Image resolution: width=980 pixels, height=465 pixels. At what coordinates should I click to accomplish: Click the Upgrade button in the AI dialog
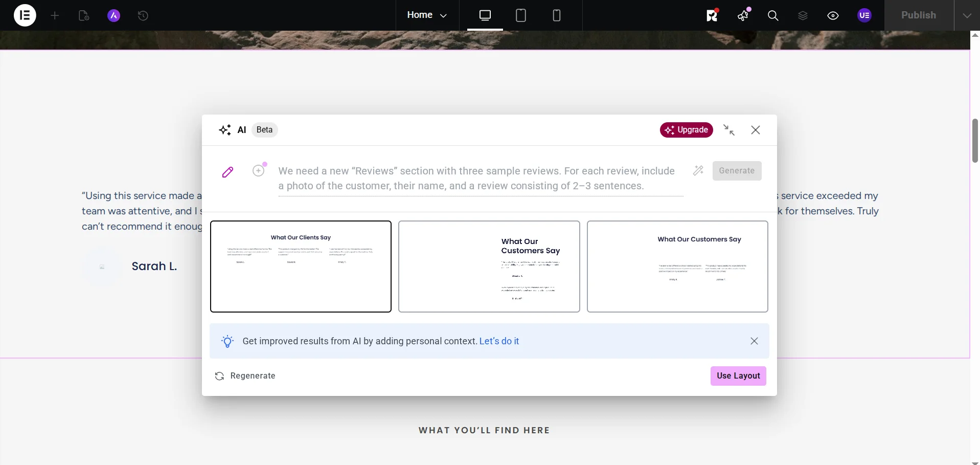(x=686, y=130)
